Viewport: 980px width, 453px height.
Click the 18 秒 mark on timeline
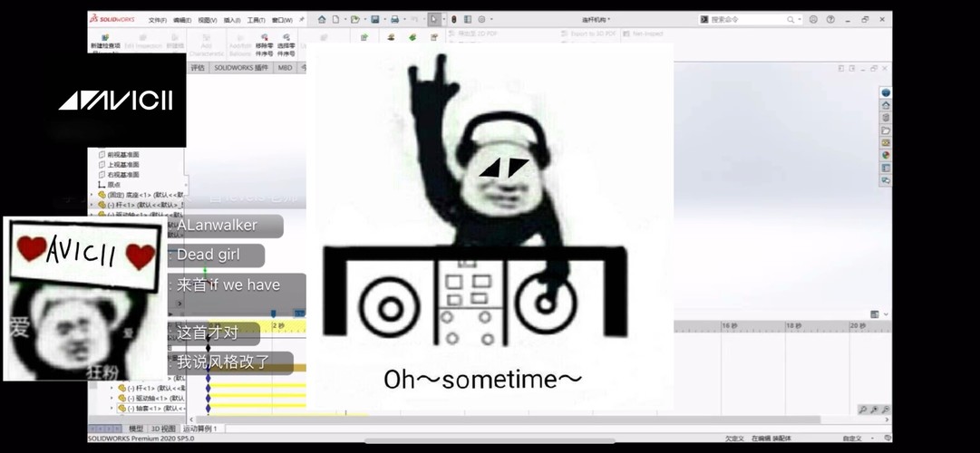tap(794, 326)
